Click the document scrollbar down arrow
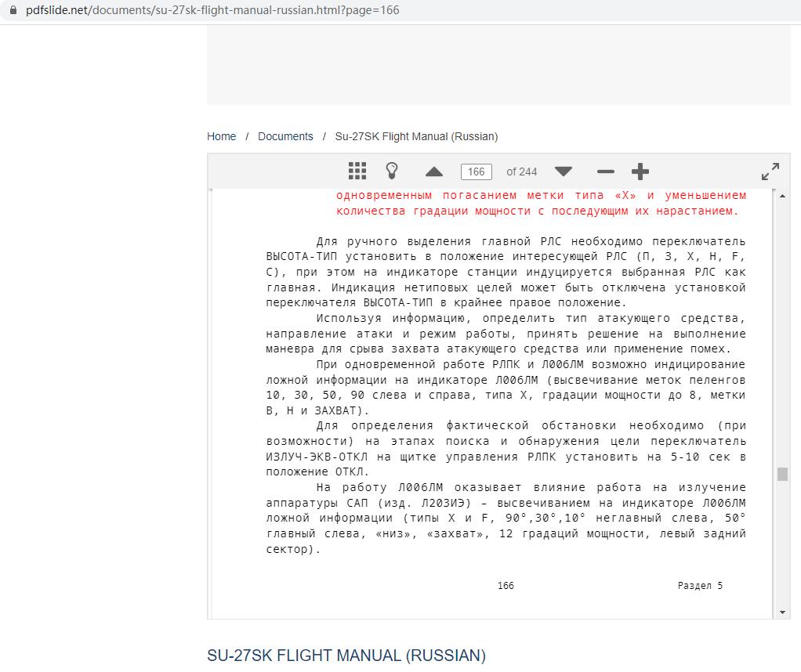 pos(783,612)
